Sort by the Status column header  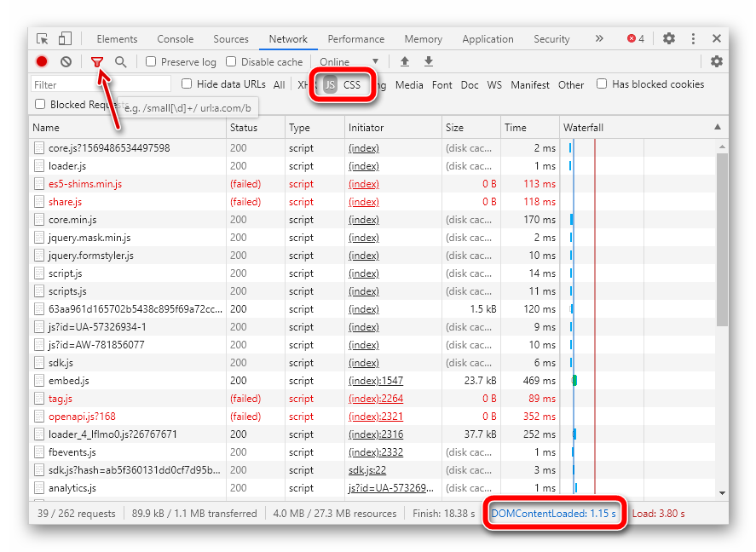click(x=256, y=128)
